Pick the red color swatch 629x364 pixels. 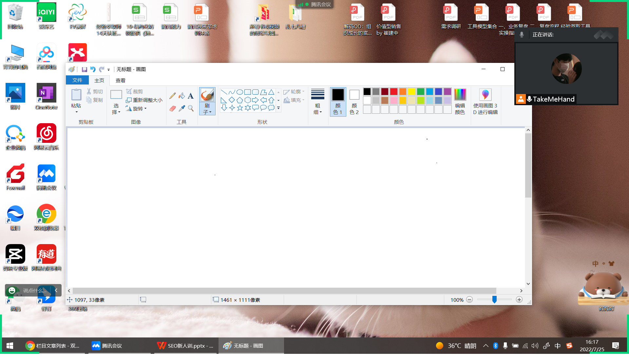[x=394, y=92]
